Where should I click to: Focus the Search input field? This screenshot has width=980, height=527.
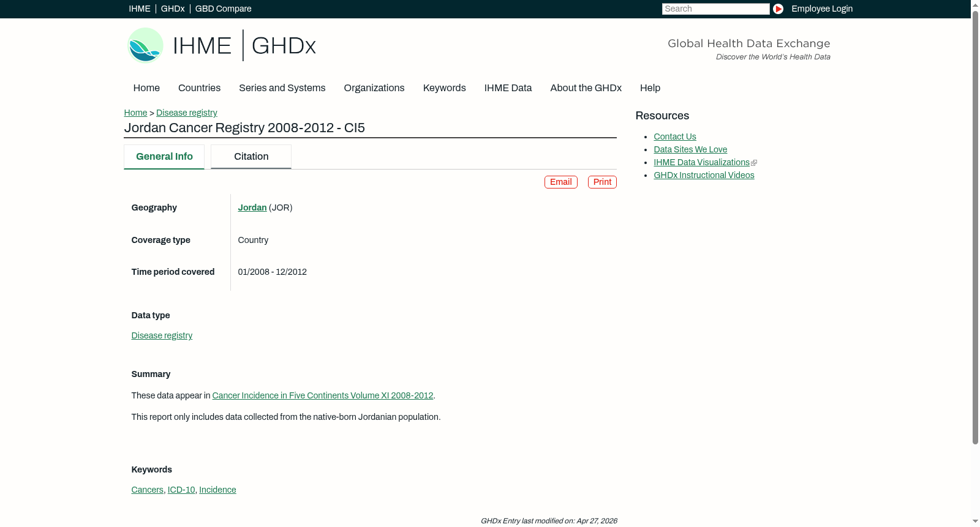(x=715, y=9)
